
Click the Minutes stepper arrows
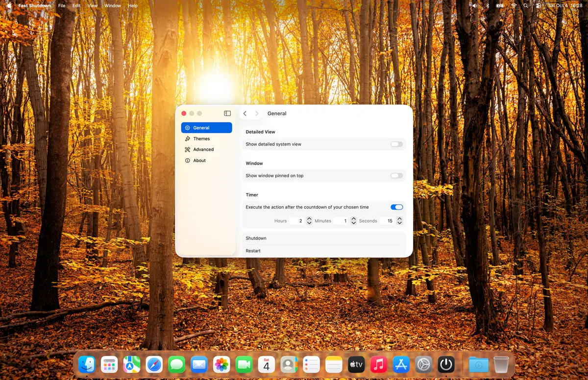point(353,221)
